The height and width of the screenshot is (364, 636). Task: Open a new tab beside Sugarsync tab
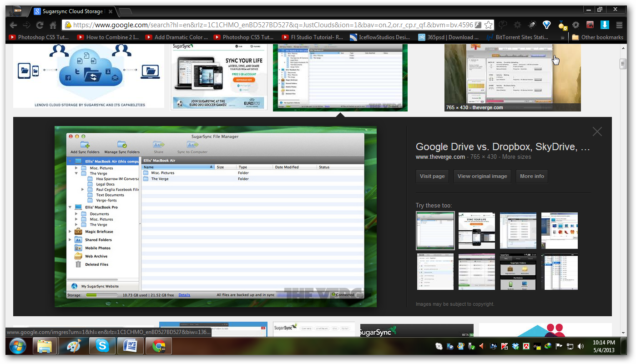click(125, 11)
